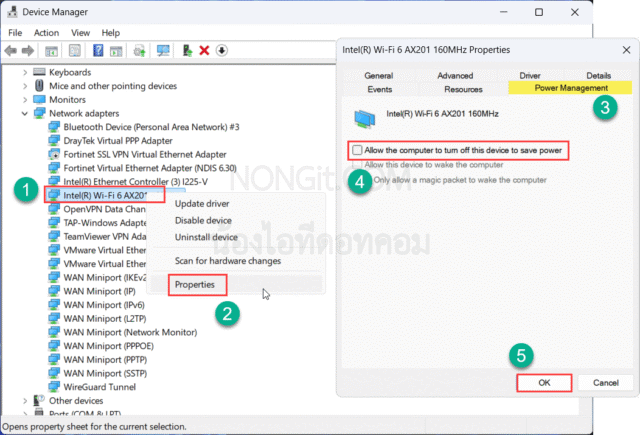Expand the Monitors category
This screenshot has width=640, height=435.
(25, 100)
